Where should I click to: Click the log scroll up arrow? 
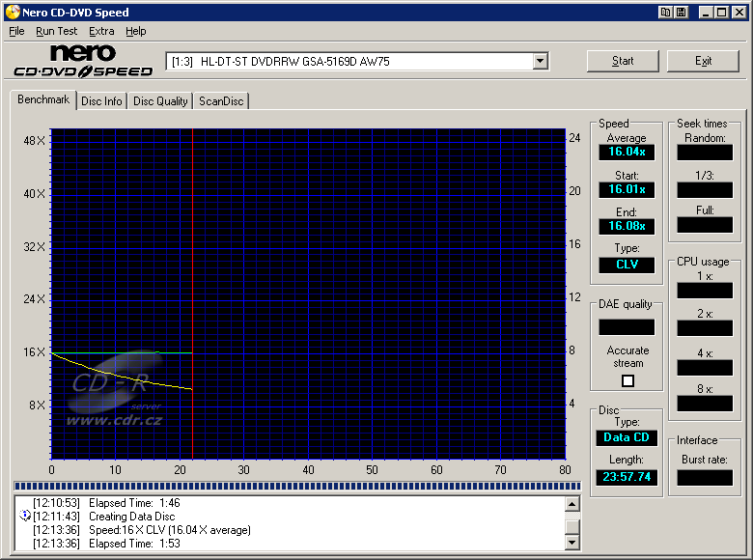click(x=572, y=504)
